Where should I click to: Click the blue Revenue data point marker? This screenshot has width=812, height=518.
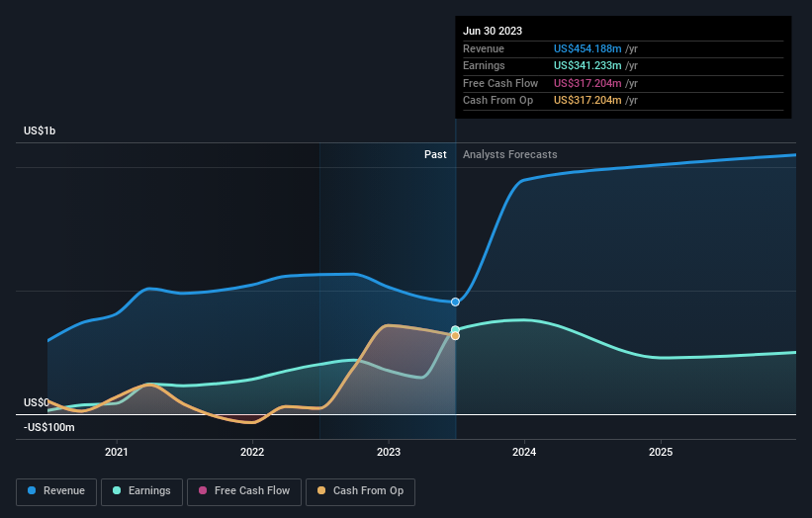click(x=455, y=302)
